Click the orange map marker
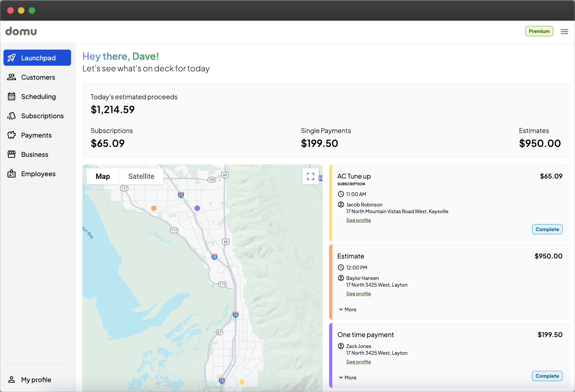Screen dimensions: 575x392 point(154,208)
